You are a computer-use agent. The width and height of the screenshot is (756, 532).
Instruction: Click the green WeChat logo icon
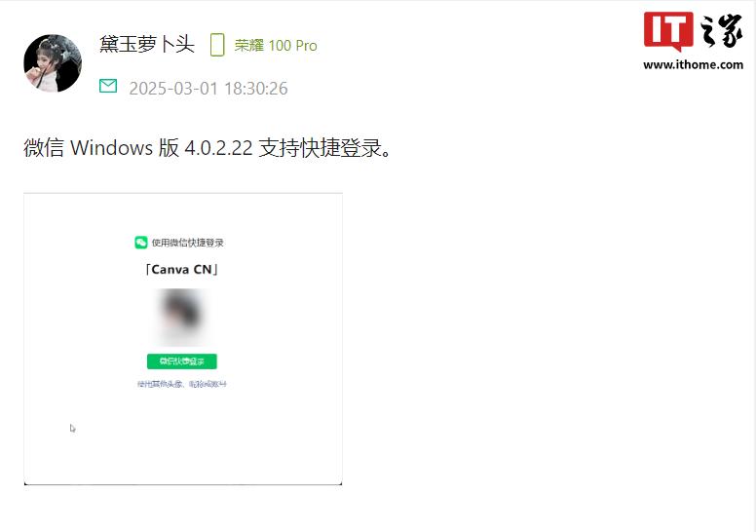click(x=141, y=242)
